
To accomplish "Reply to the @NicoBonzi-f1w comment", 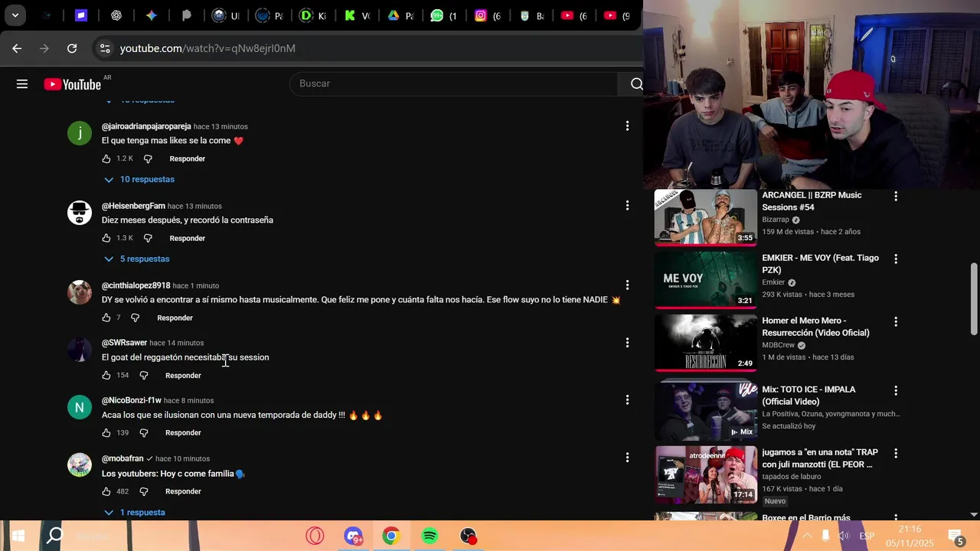I will point(183,432).
